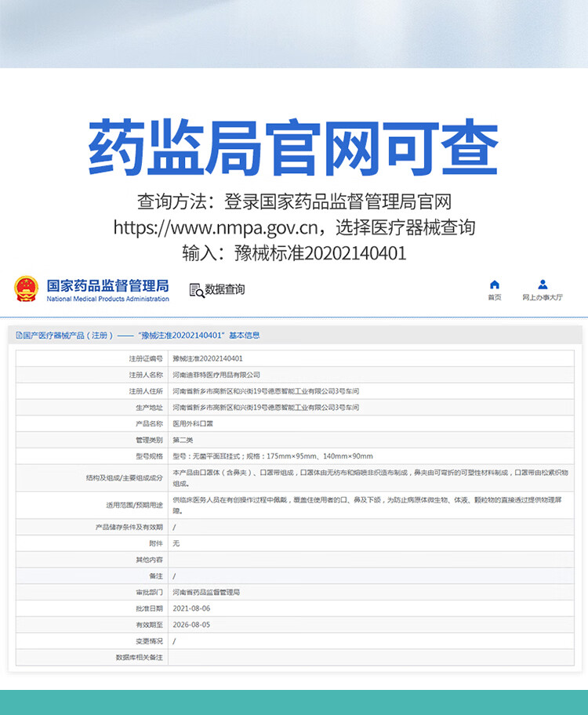Click the large 药监局官网可查 headline

[x=293, y=147]
